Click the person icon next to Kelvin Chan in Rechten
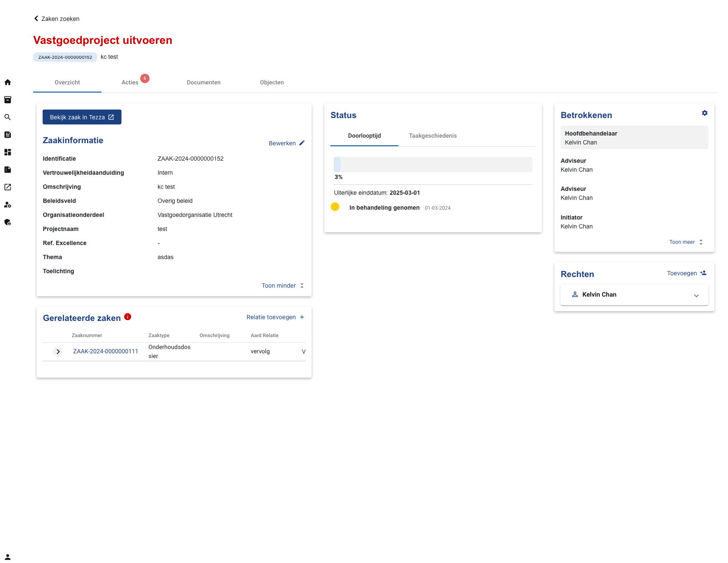728x563 pixels. point(575,294)
